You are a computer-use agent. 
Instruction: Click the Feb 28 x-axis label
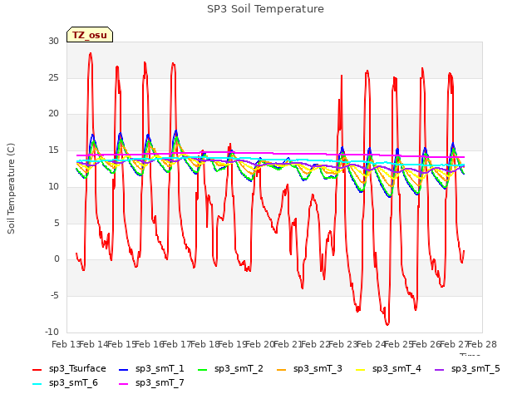point(482,345)
